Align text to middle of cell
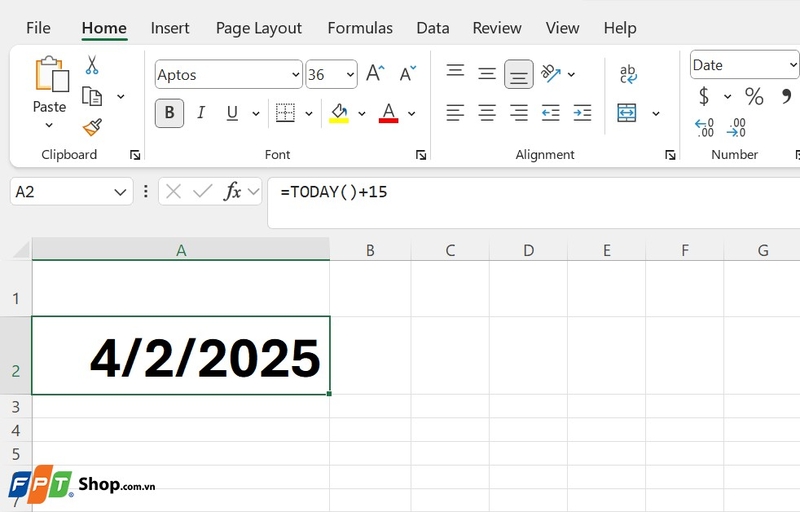Screen dimensions: 800x512 pyautogui.click(x=487, y=74)
